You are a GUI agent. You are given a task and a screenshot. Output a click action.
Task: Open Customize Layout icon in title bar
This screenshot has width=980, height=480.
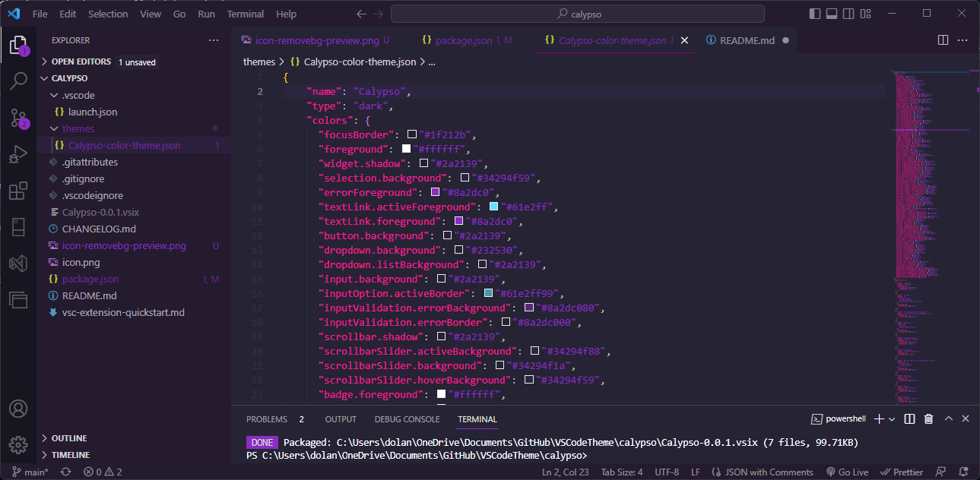pyautogui.click(x=867, y=14)
